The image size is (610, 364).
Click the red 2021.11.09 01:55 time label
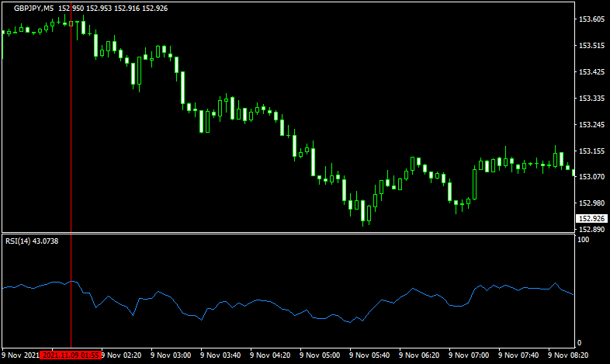click(x=71, y=355)
